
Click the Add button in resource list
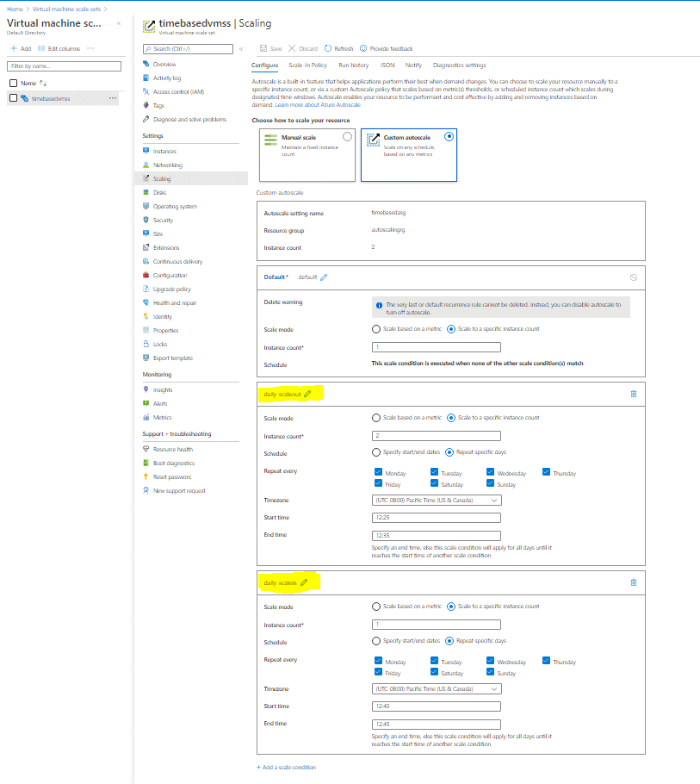coord(21,48)
